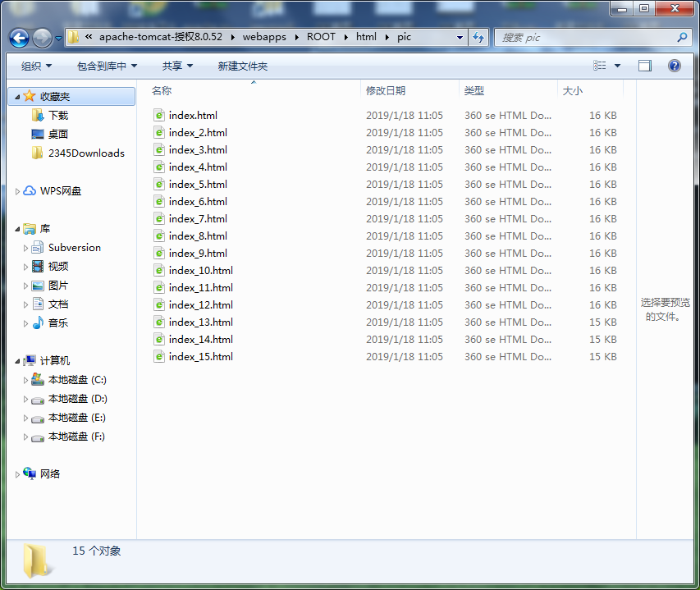The image size is (700, 590).
Task: Click the 文档 library icon
Action: [x=38, y=304]
